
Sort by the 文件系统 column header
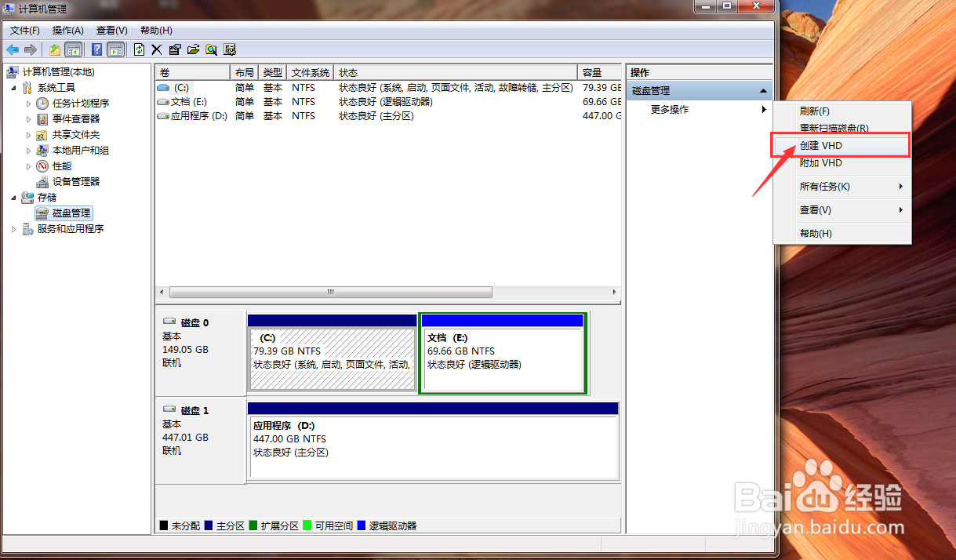click(311, 72)
